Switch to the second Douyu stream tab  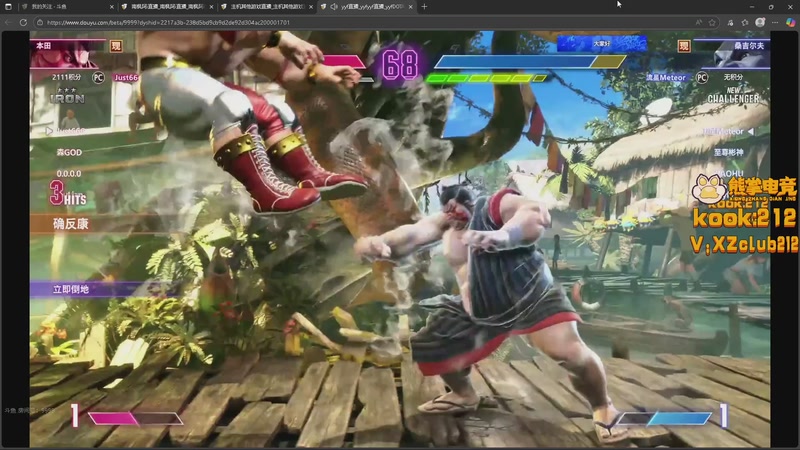167,7
